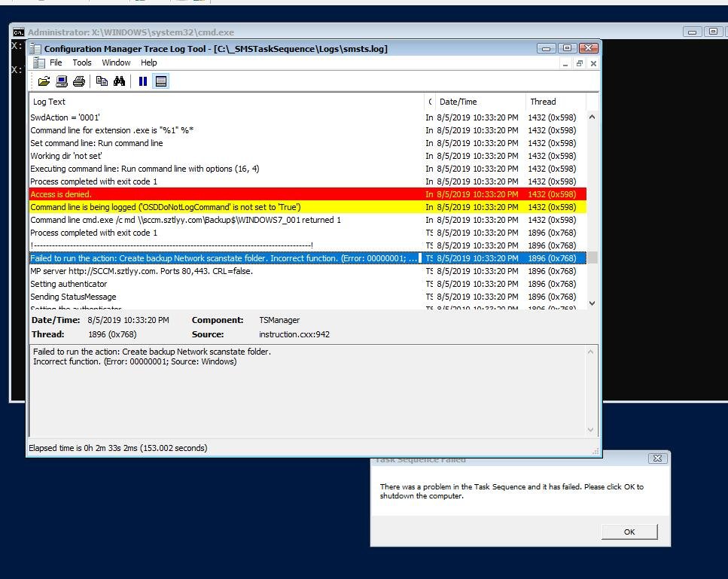Viewport: 728px width, 579px height.
Task: Select the 'Sending StatusMessage' log row
Action: point(308,296)
